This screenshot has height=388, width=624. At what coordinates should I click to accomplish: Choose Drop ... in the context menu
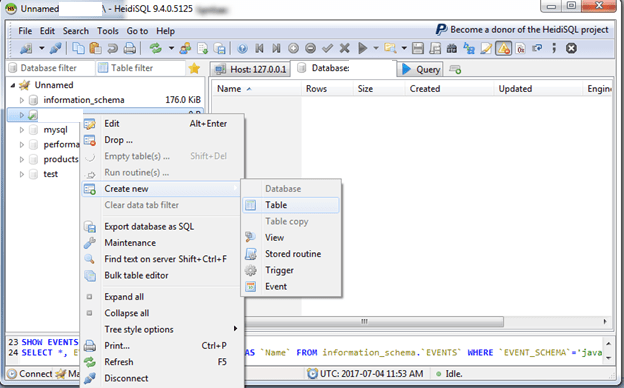click(x=162, y=140)
